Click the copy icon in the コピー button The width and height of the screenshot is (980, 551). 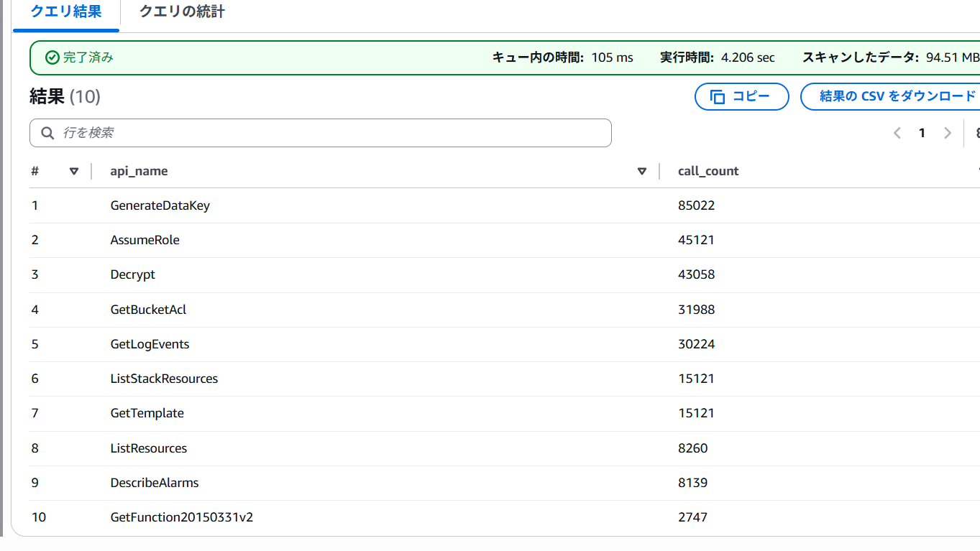pyautogui.click(x=717, y=97)
